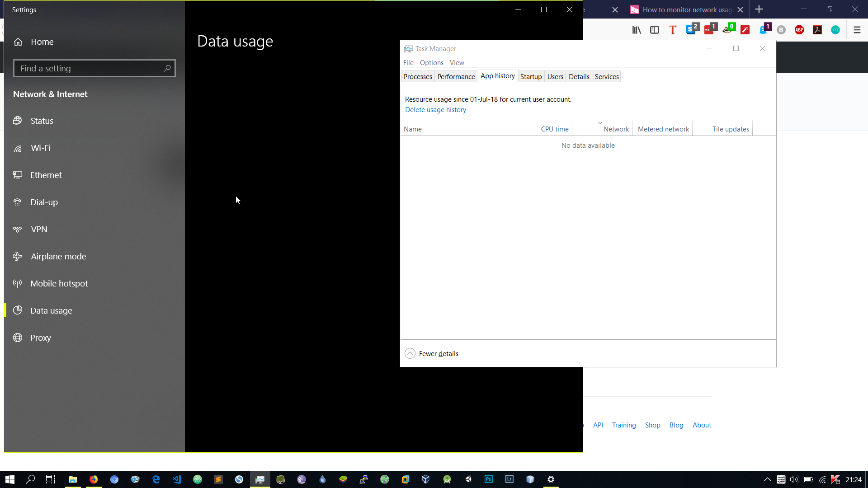Open the Options menu in Task Manager
868x488 pixels.
[431, 62]
